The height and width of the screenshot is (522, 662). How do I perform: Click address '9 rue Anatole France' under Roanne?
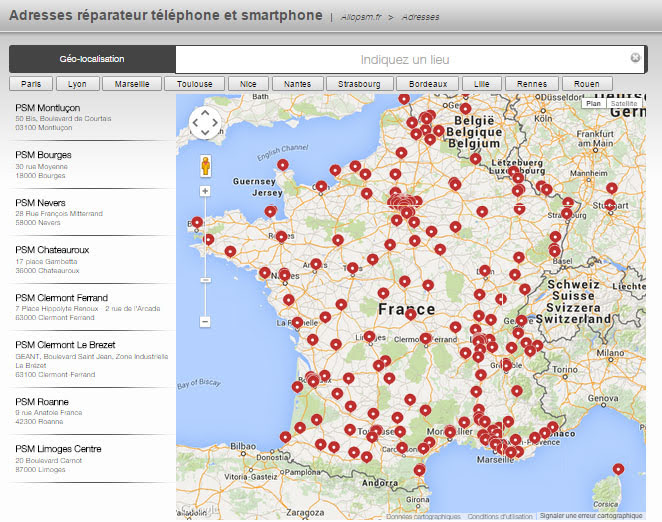pos(49,413)
